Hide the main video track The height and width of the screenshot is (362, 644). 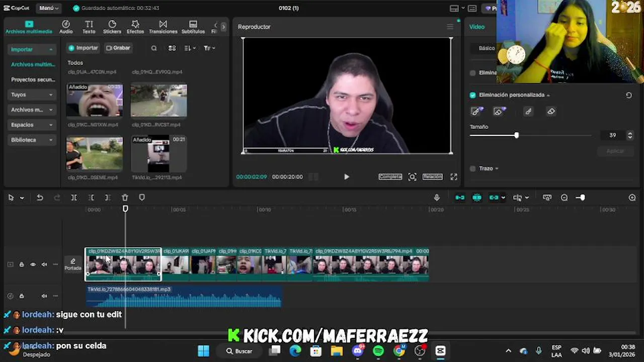(x=33, y=264)
